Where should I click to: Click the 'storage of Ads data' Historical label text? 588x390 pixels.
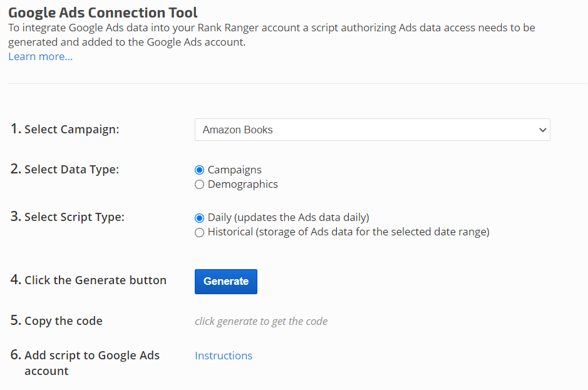tap(348, 232)
